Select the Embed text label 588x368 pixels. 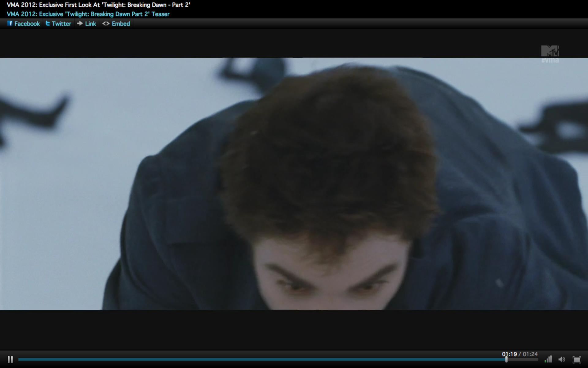click(121, 24)
